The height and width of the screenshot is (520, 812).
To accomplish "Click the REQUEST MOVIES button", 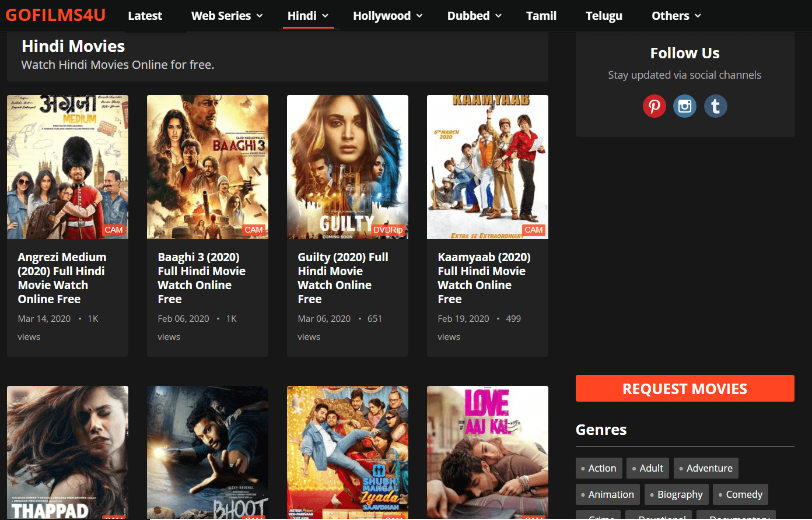I will (685, 388).
